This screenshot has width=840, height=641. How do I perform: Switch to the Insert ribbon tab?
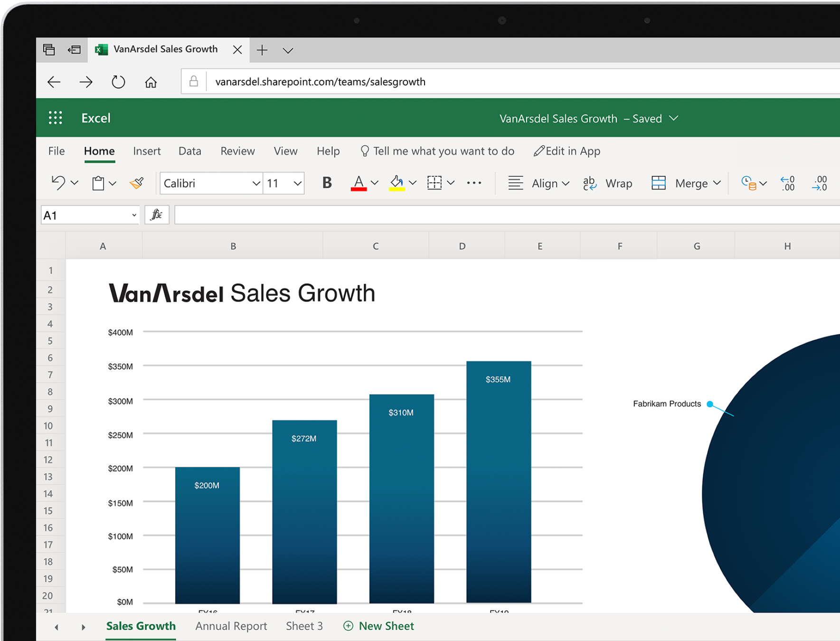pyautogui.click(x=147, y=151)
